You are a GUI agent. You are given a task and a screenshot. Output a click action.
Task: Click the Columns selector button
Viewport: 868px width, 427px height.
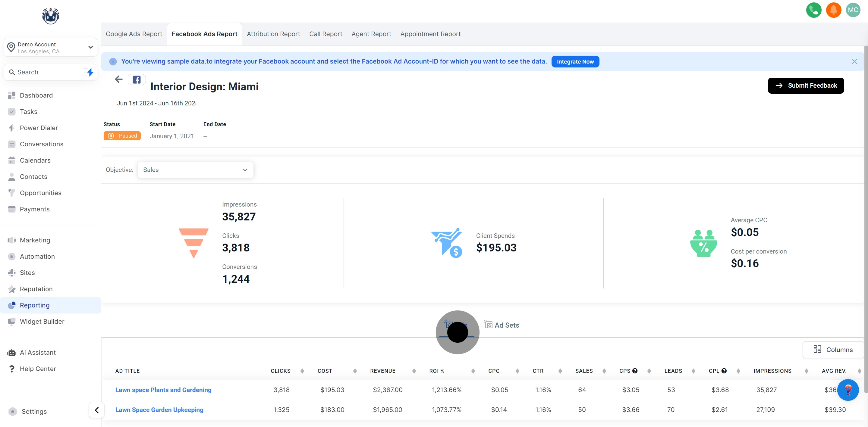point(833,350)
